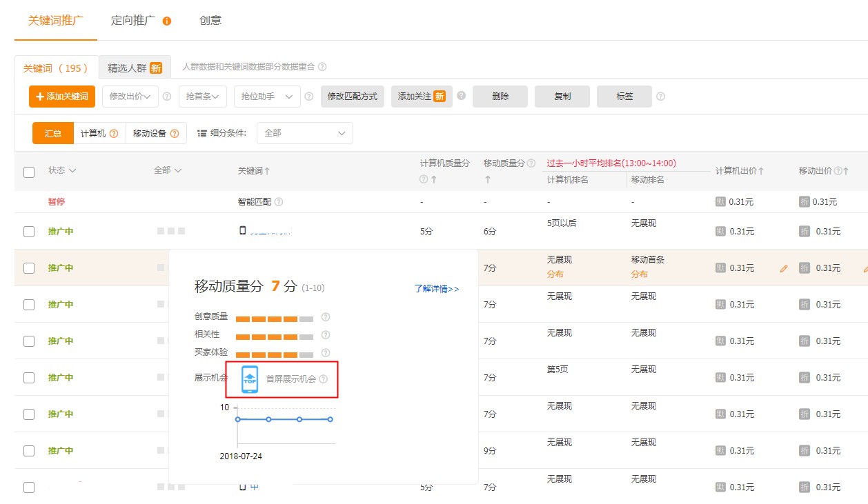Click the pencil edit icon for 计算机出价
This screenshot has height=504, width=868.
pyautogui.click(x=783, y=268)
